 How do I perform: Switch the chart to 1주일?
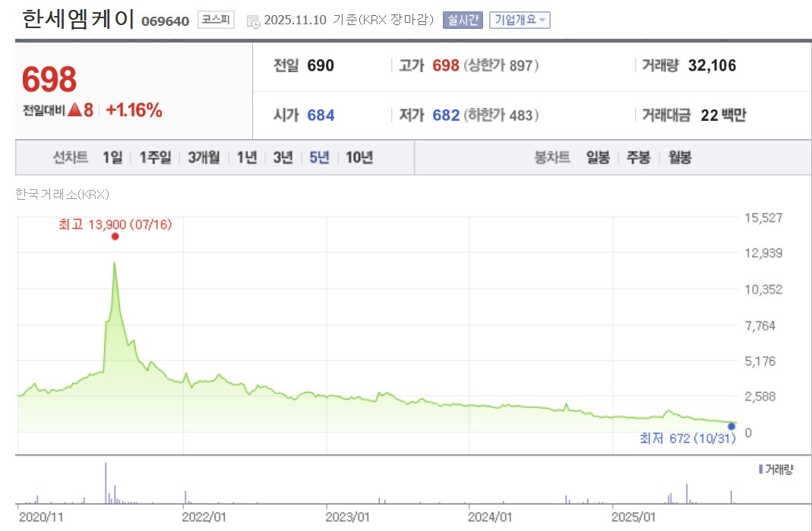pos(155,158)
